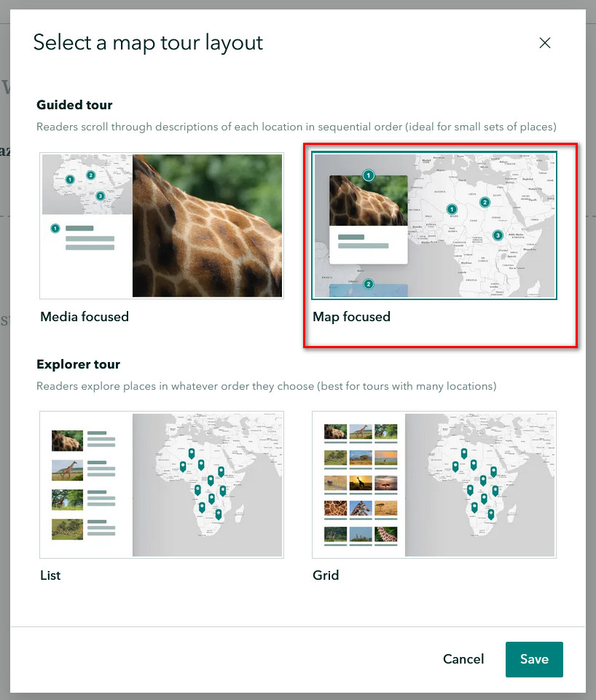Click marker 2 in Media focused mini map
The height and width of the screenshot is (700, 596).
tap(91, 175)
